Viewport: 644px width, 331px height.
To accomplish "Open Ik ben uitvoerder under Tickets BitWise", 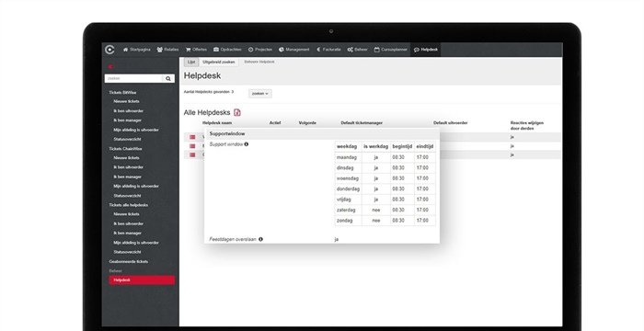I will 129,111.
